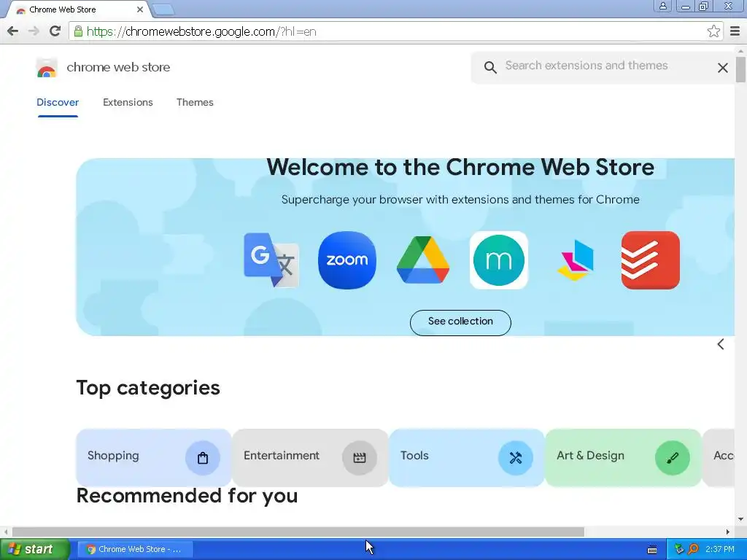Image resolution: width=747 pixels, height=560 pixels.
Task: Open the teal 'm' extension icon
Action: [499, 260]
